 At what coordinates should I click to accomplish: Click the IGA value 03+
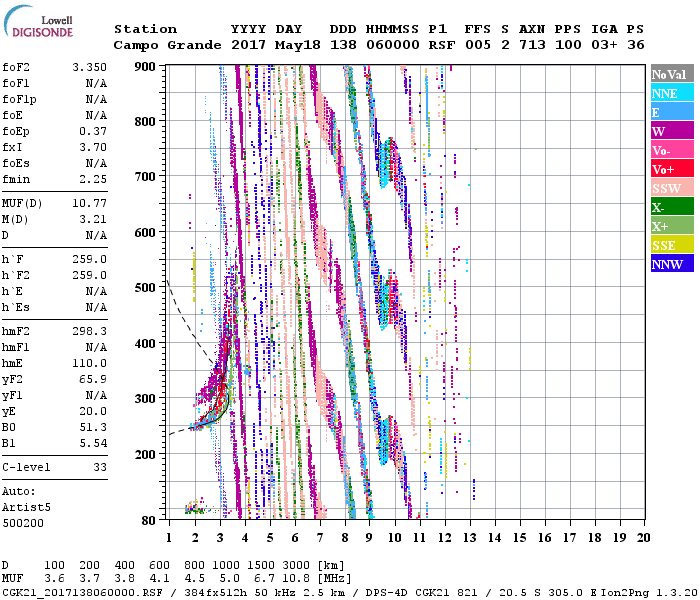pos(604,45)
